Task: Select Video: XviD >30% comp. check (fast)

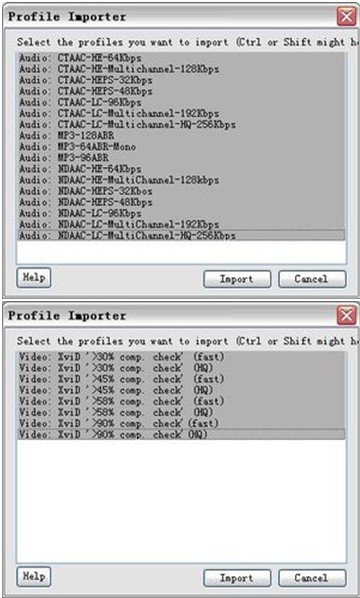Action: click(x=180, y=357)
